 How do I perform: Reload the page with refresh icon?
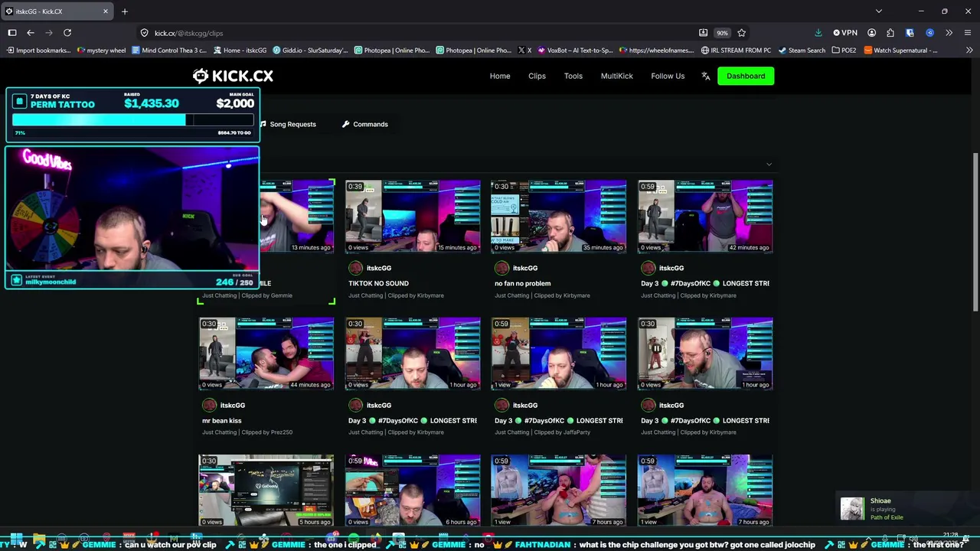click(x=67, y=33)
